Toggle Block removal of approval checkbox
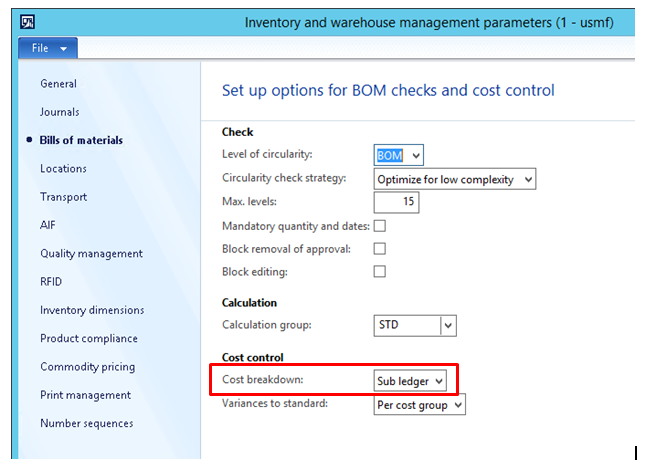Screen dimensions: 664x472 [x=380, y=249]
